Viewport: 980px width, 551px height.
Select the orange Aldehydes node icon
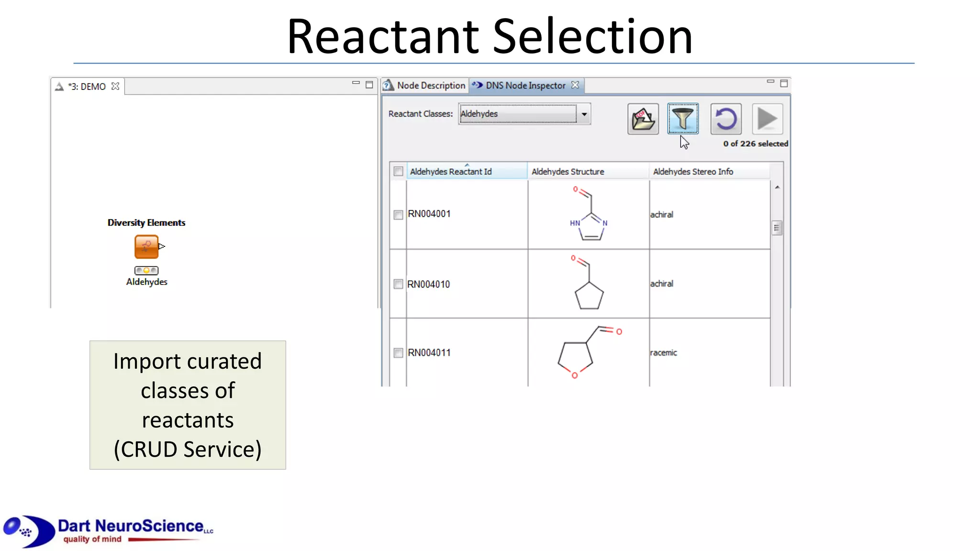(146, 247)
